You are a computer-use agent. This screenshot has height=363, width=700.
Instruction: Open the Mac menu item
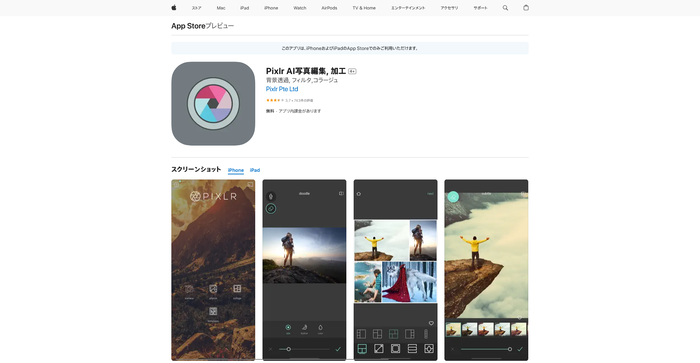click(x=221, y=8)
